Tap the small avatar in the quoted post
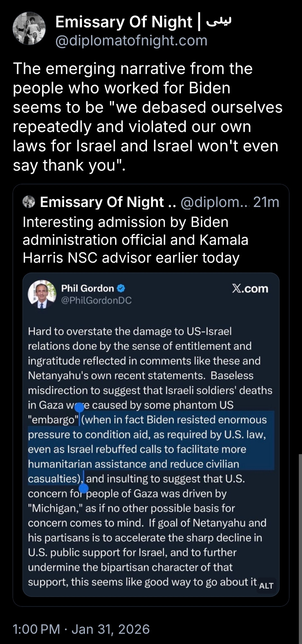Screen dimensions: 302x644 coord(29,202)
